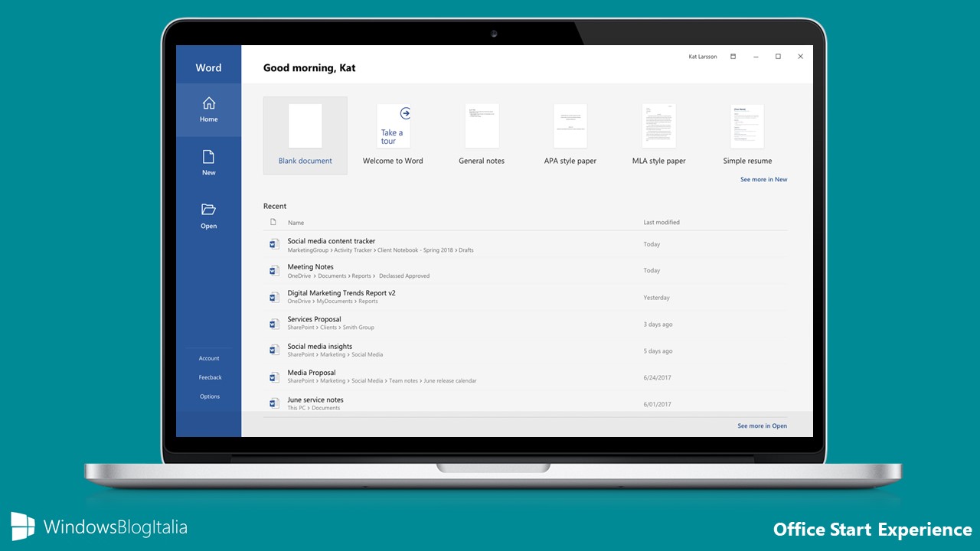
Task: Click the Yesterday modified date
Action: click(x=656, y=298)
